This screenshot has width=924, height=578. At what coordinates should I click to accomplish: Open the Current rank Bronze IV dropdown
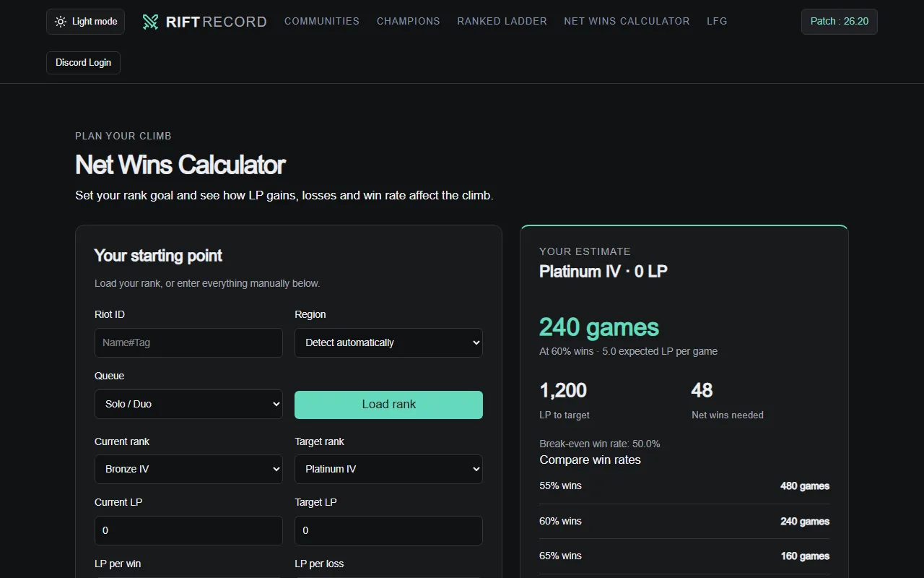188,469
